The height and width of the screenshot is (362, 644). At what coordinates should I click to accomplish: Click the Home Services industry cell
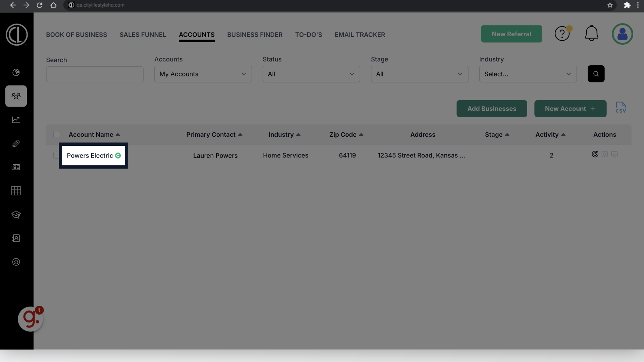coord(285,156)
